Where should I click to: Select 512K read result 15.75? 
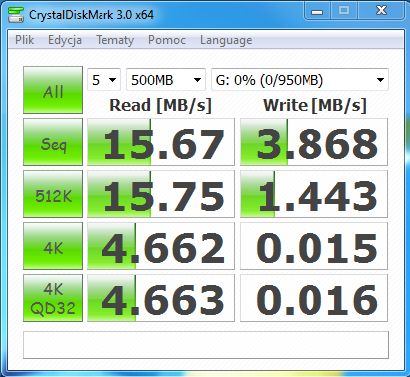161,194
